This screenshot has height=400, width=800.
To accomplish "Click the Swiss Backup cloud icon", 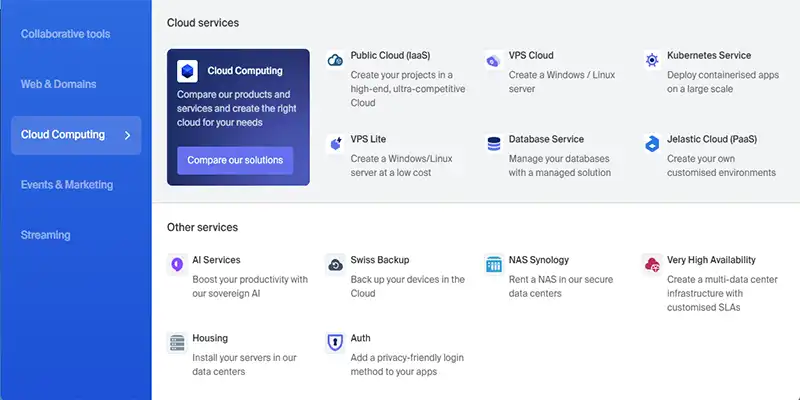I will point(335,264).
